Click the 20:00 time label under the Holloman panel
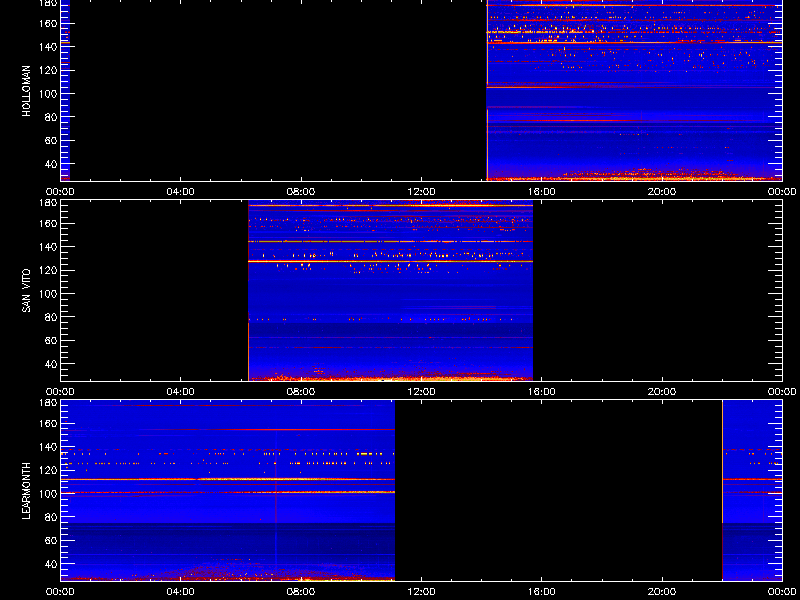Screen dimensions: 800x600 click(x=662, y=192)
